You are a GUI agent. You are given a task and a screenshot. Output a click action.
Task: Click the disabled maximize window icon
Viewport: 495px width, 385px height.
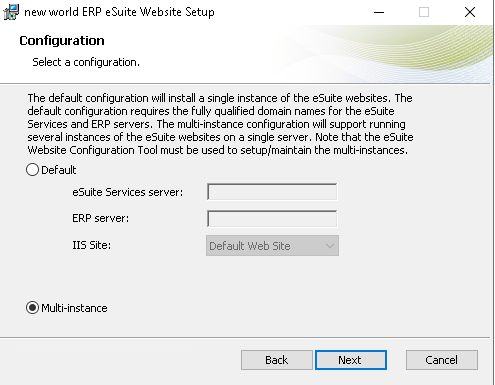coord(424,12)
